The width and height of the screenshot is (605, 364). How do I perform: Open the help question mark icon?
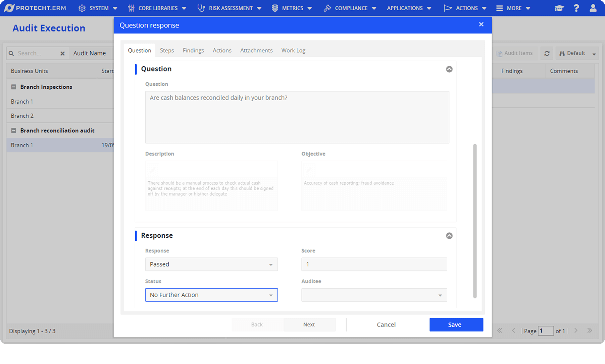pyautogui.click(x=576, y=8)
